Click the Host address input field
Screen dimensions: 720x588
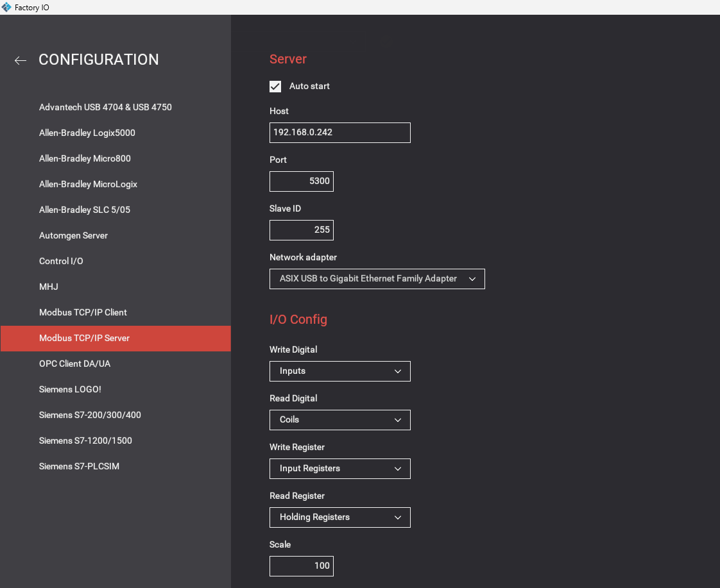340,133
